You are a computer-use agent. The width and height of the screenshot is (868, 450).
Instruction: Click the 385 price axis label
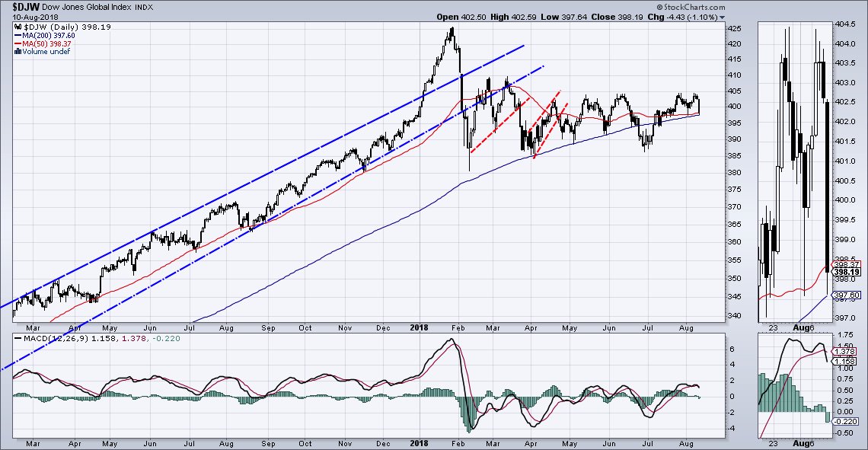pyautogui.click(x=736, y=155)
